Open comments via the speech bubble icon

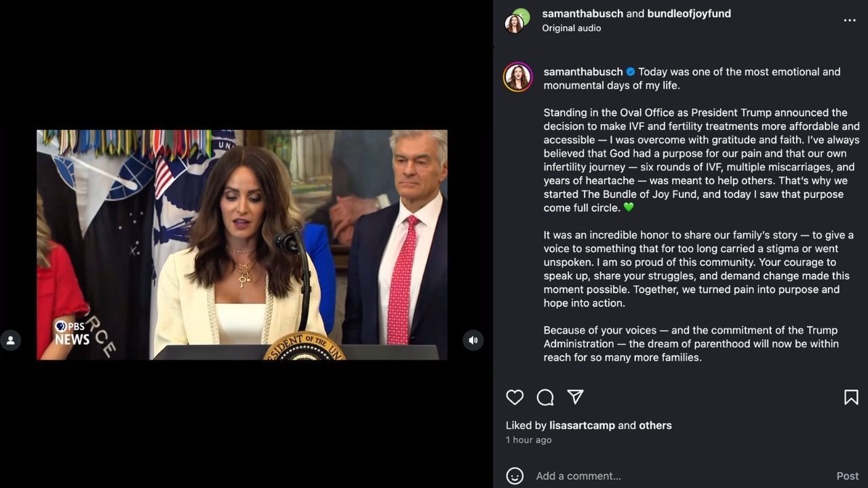click(545, 397)
